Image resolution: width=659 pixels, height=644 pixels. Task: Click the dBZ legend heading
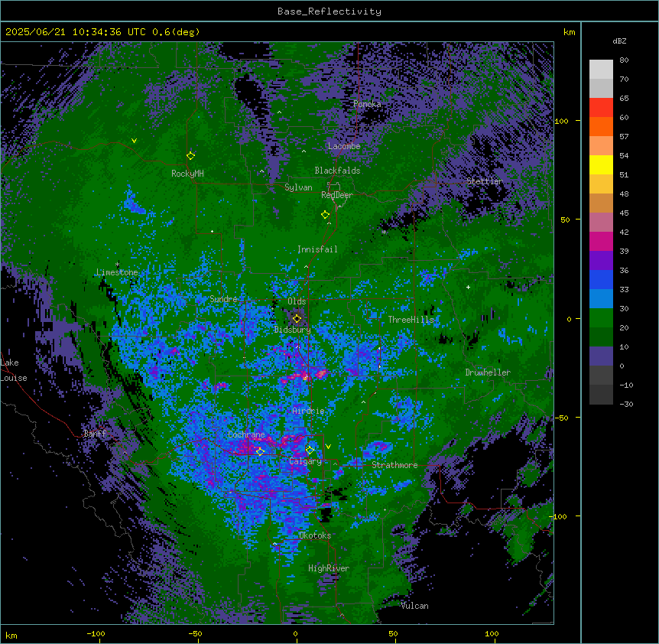[619, 41]
